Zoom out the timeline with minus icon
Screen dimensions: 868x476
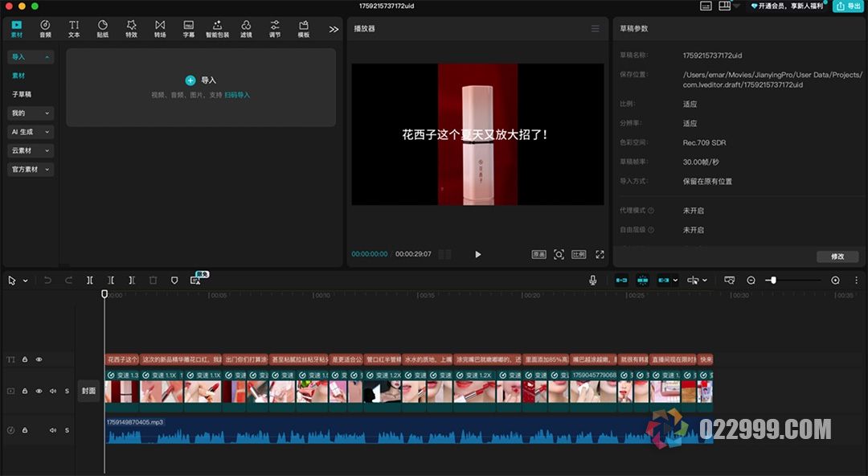pos(751,281)
